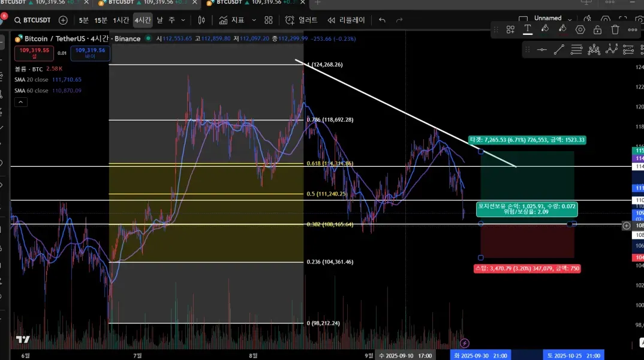Open the BTCUSDT symbol search

(32, 20)
